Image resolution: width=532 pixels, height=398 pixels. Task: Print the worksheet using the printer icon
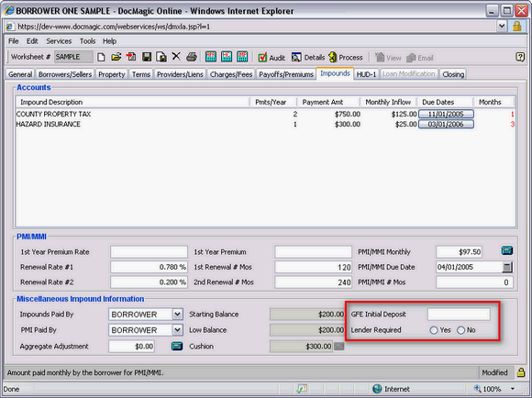192,57
